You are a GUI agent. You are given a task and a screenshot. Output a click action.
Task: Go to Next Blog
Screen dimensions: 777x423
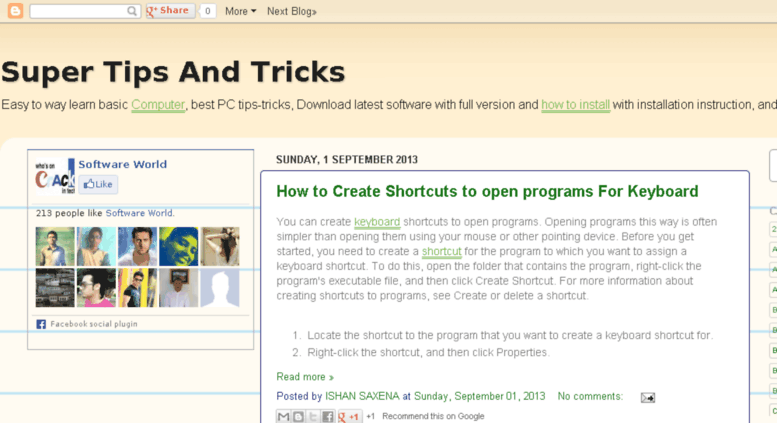(291, 11)
